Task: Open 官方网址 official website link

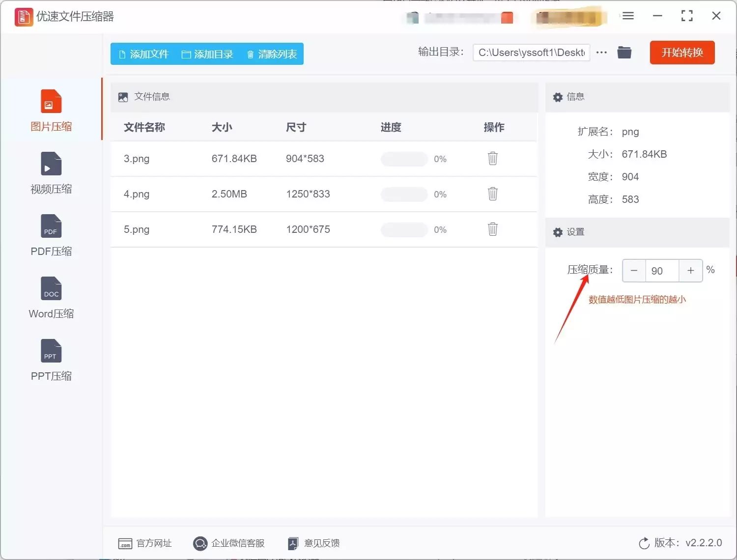Action: [x=145, y=543]
